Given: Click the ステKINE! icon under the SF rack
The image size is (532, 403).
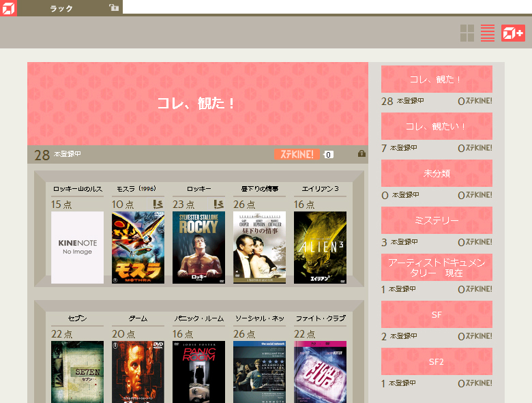Looking at the screenshot, I should click(477, 336).
